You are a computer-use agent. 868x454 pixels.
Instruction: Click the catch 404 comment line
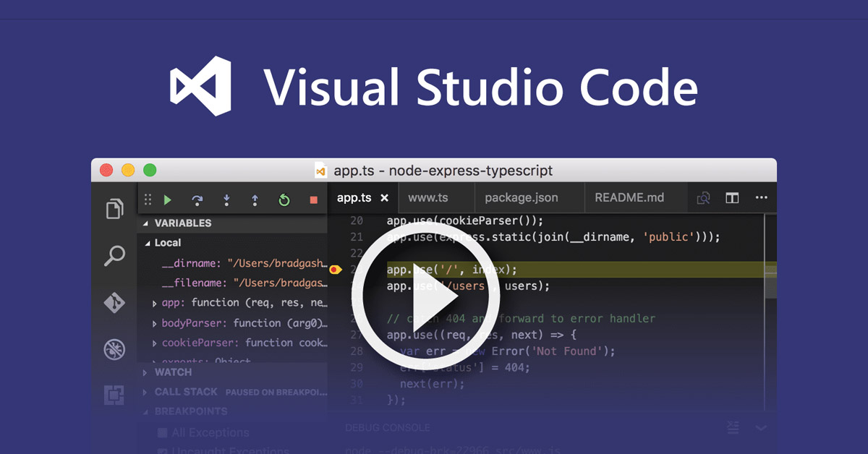[521, 319]
